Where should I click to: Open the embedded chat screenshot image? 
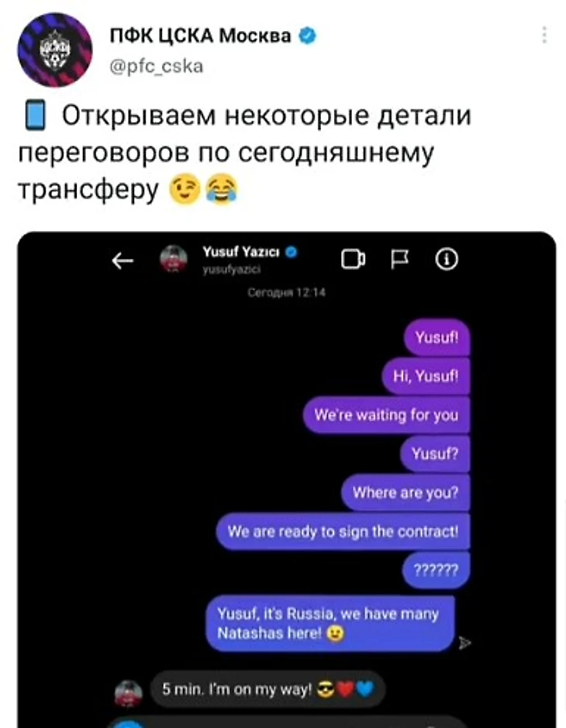click(286, 480)
